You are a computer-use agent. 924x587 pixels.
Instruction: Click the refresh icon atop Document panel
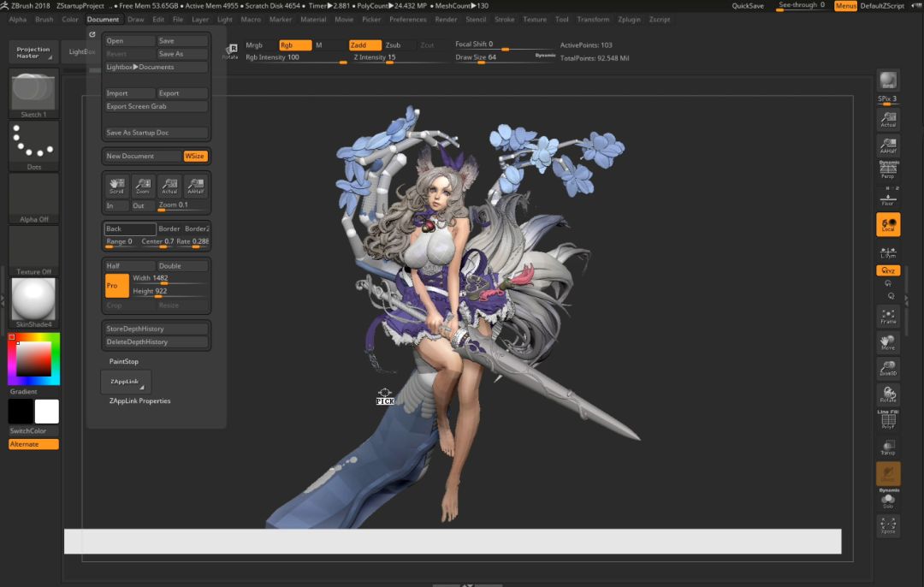[x=92, y=34]
